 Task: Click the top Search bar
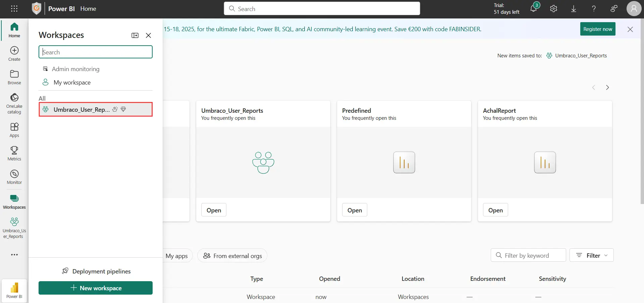pos(322,9)
